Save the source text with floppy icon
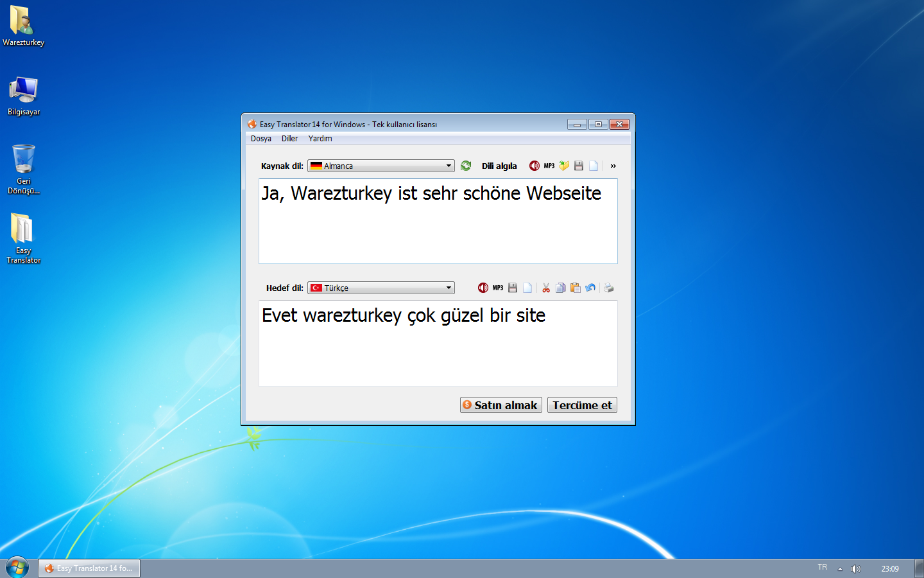This screenshot has height=578, width=924. (579, 166)
